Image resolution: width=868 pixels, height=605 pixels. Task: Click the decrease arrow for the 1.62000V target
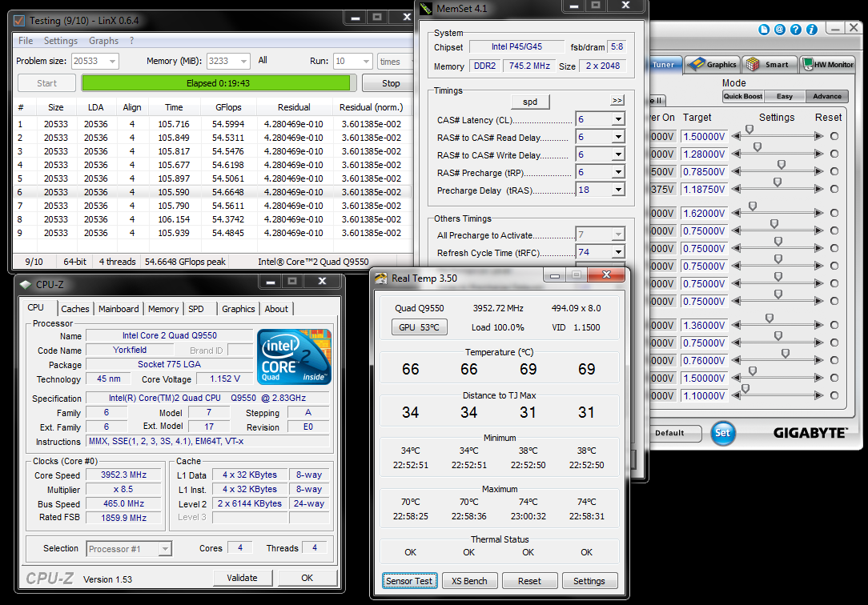click(736, 213)
